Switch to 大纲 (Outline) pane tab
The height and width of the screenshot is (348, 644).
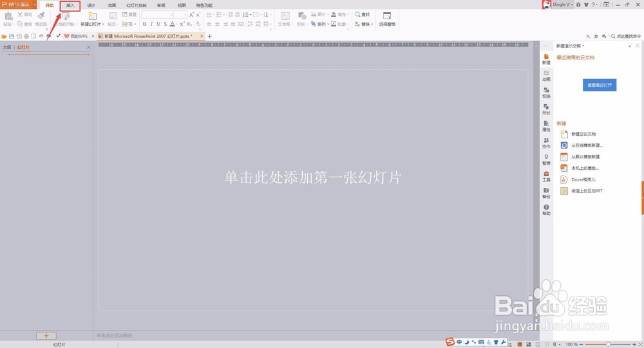[7, 47]
